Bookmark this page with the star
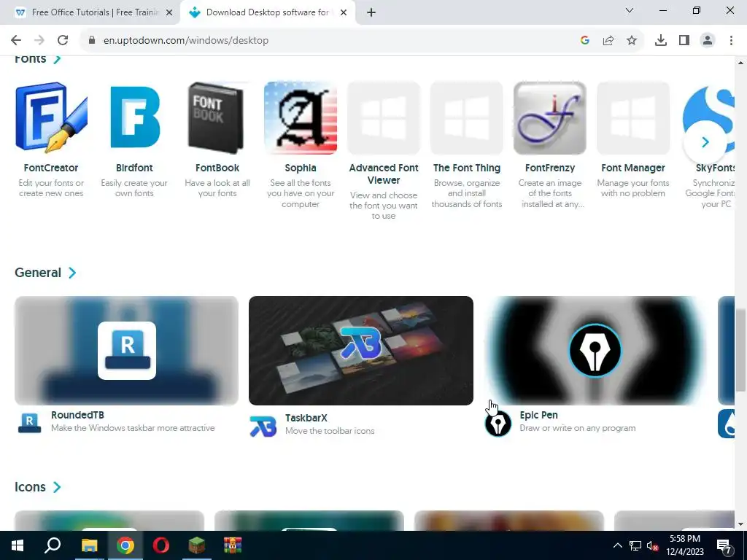 pyautogui.click(x=632, y=41)
